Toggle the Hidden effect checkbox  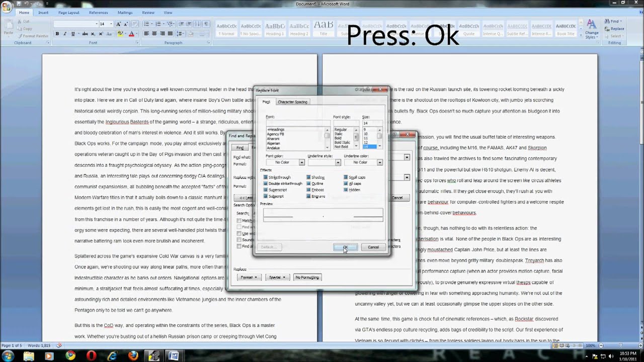coord(346,190)
